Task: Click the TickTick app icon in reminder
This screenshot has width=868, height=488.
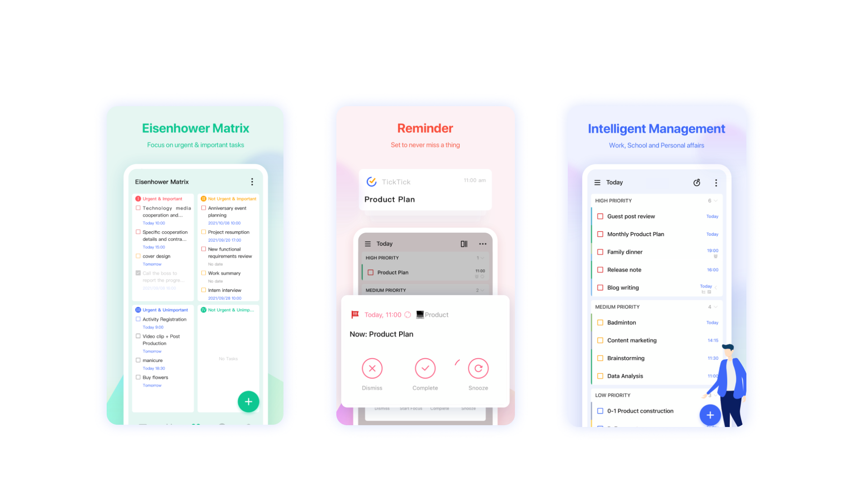Action: [x=372, y=182]
